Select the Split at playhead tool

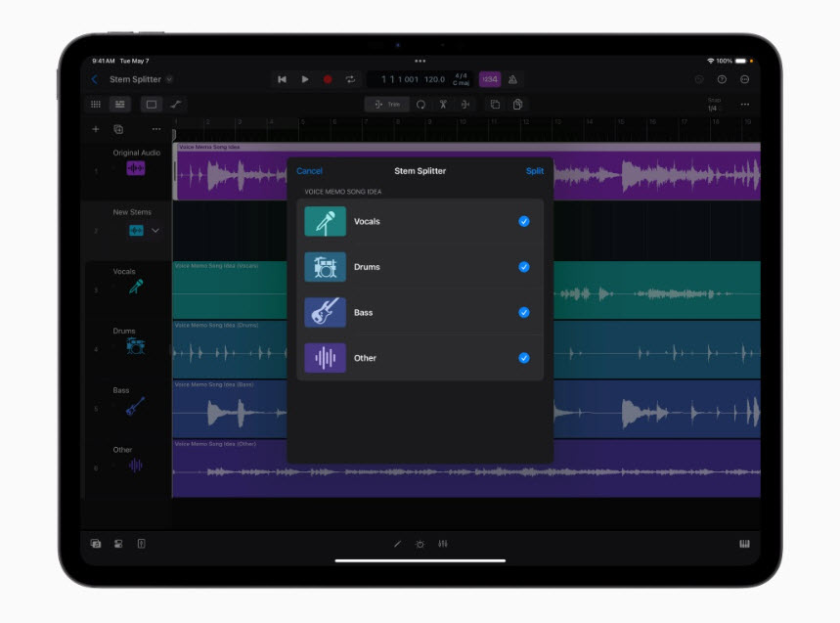coord(465,104)
